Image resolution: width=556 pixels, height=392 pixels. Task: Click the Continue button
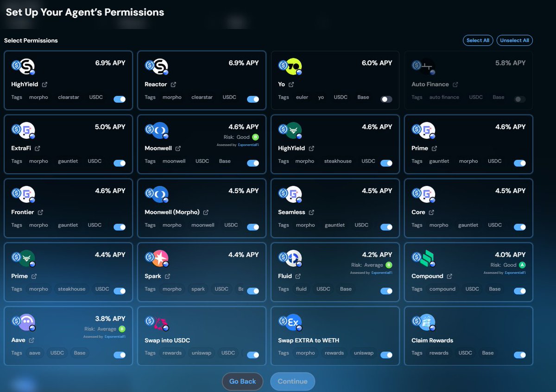[x=292, y=381]
